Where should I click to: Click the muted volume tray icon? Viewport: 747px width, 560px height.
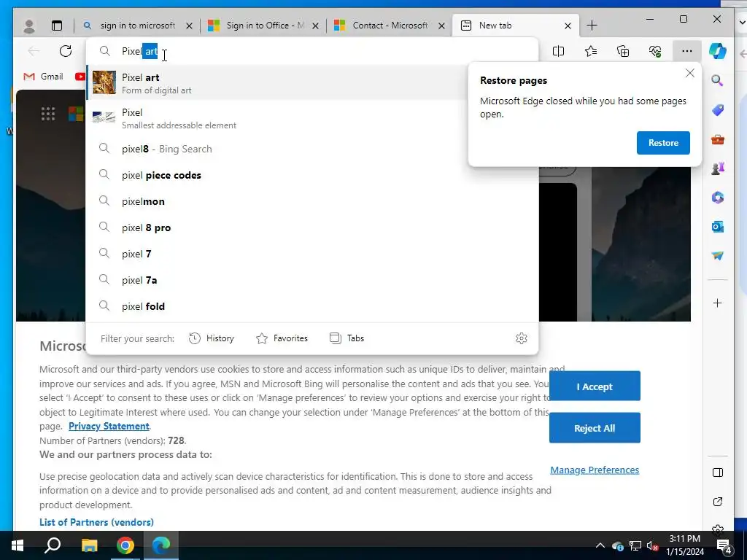(651, 545)
